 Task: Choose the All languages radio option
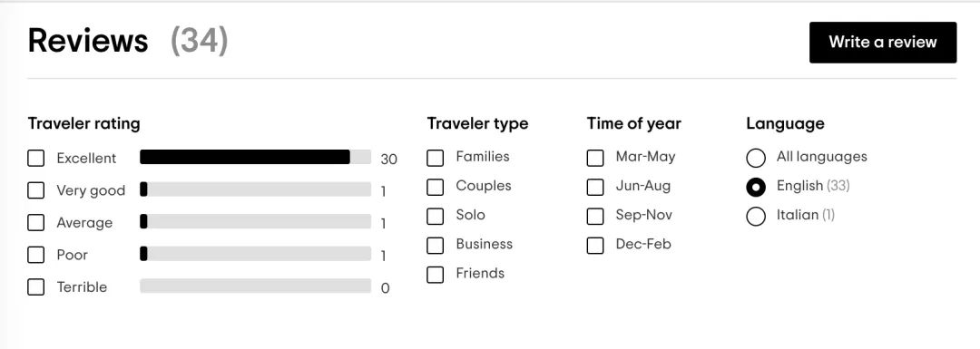pyautogui.click(x=756, y=158)
